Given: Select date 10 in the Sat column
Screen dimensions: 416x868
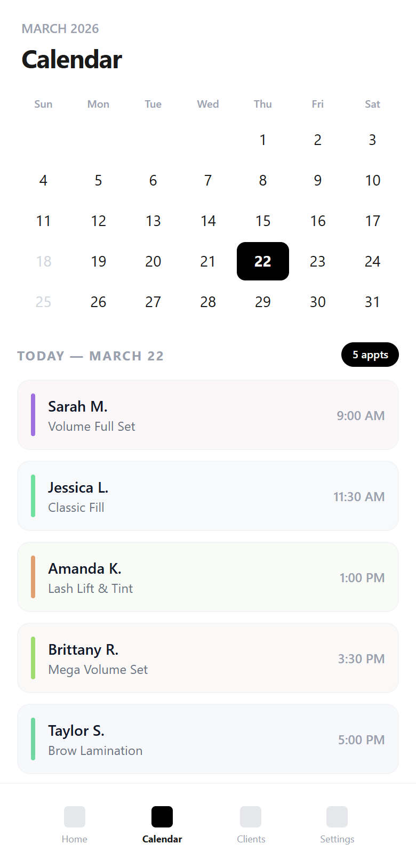Looking at the screenshot, I should tap(372, 180).
